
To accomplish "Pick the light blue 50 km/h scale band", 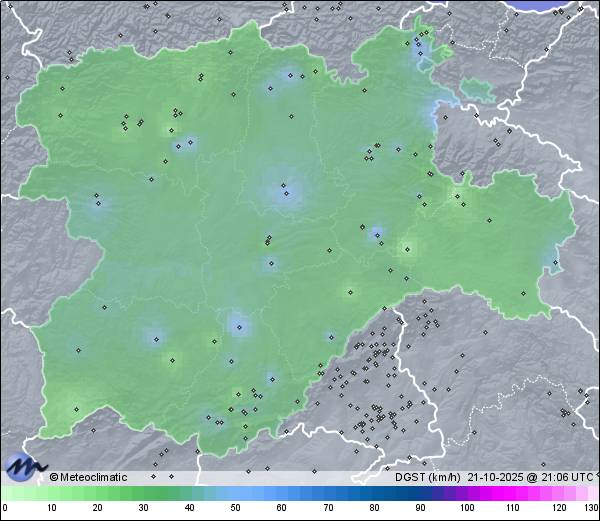I will pyautogui.click(x=235, y=494).
